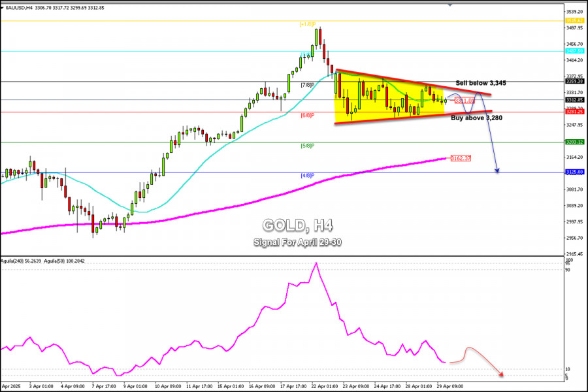
Task: Click the 90 level on indicator scale
Action: click(568, 270)
